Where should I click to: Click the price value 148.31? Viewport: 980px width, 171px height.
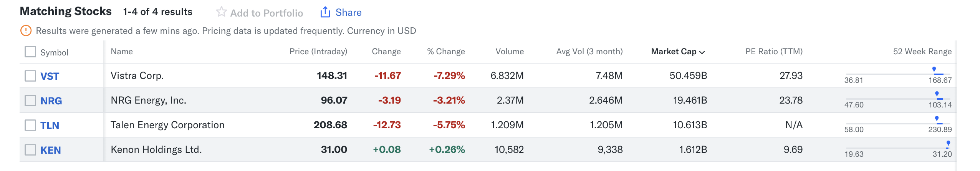(332, 75)
